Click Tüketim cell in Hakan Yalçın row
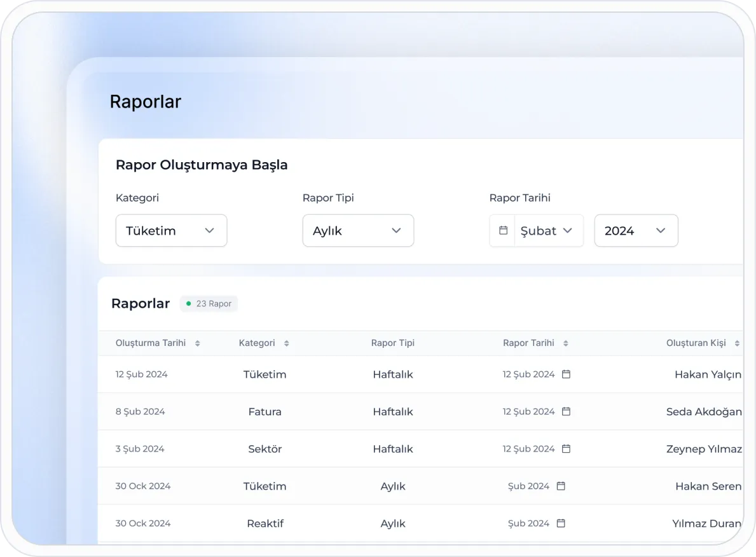756x557 pixels. tap(265, 375)
